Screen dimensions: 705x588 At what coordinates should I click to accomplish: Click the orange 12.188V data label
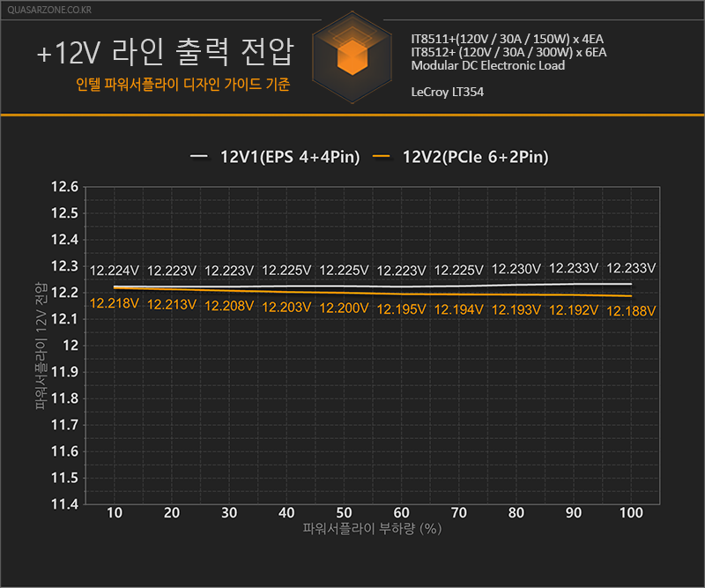pos(631,311)
